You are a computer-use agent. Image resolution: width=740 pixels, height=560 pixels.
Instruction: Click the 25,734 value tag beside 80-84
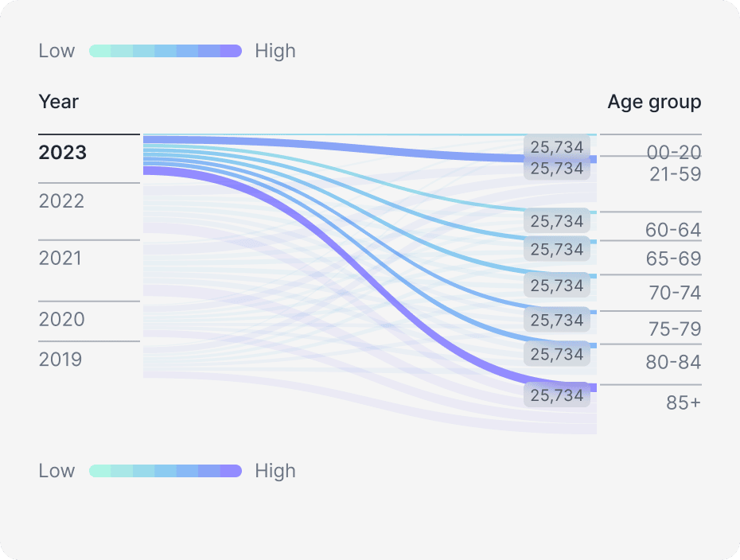pos(557,354)
